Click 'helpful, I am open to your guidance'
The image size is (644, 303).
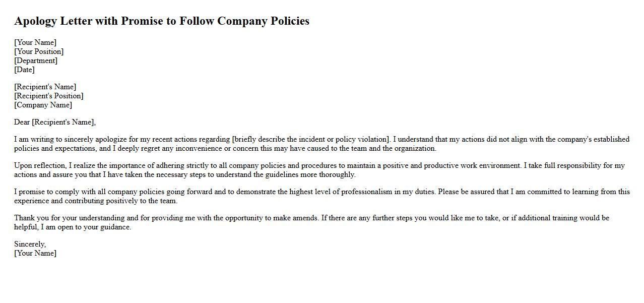73,227
